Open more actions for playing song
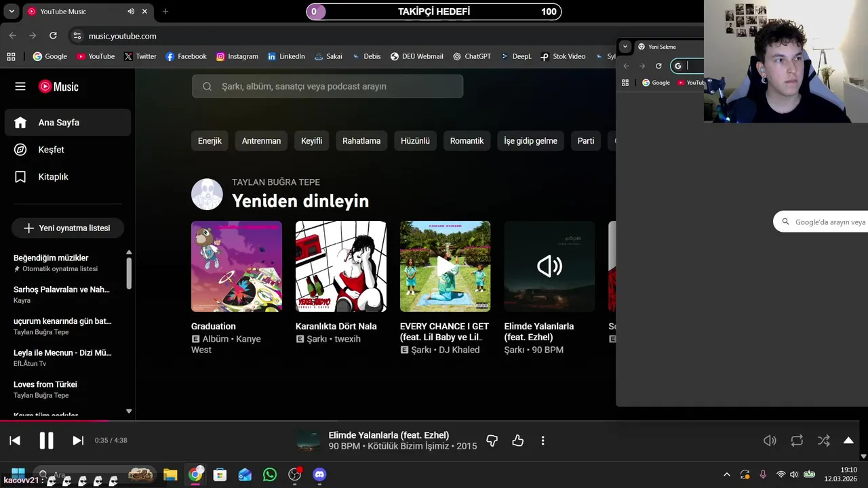Image resolution: width=868 pixels, height=488 pixels. click(x=542, y=441)
